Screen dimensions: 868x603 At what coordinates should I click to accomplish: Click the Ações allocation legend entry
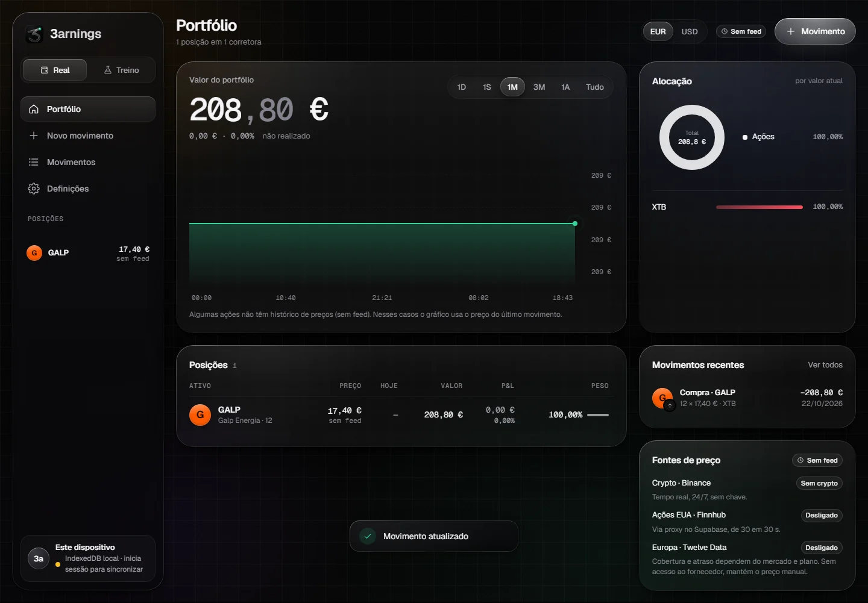click(793, 137)
